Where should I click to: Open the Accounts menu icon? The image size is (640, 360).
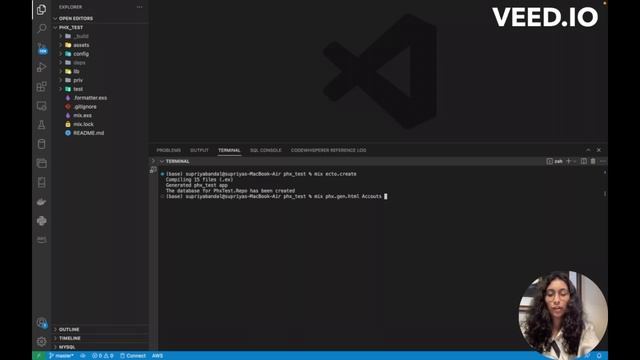tap(41, 323)
